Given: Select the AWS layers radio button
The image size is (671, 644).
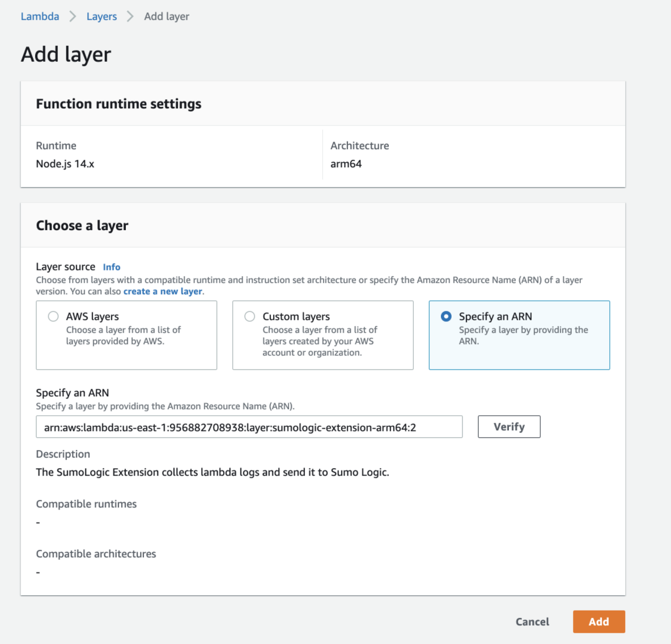Looking at the screenshot, I should (53, 316).
